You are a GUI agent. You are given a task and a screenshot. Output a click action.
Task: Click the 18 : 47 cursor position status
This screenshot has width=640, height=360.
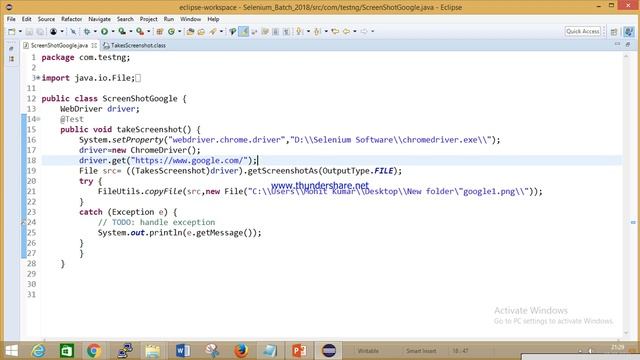460,351
